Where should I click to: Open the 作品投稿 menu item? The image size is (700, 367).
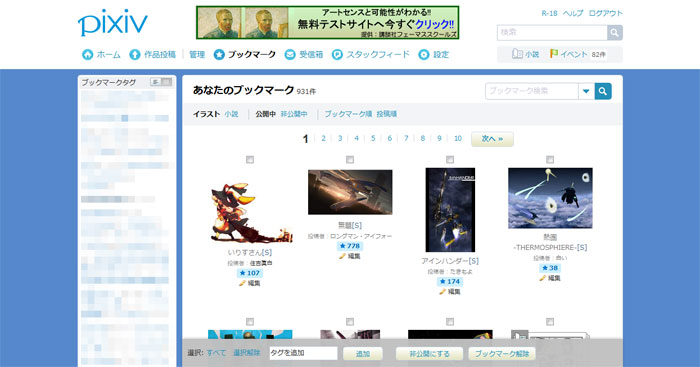tap(159, 54)
